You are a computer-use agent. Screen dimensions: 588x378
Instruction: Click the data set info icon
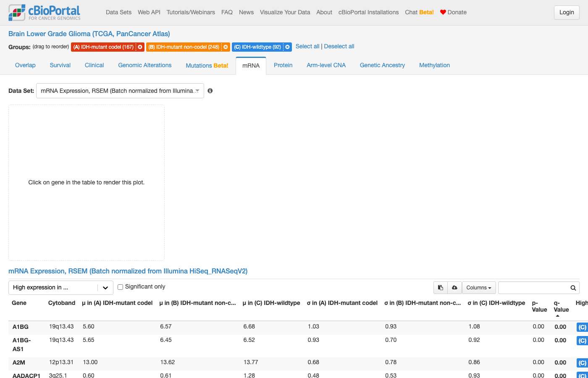point(210,91)
